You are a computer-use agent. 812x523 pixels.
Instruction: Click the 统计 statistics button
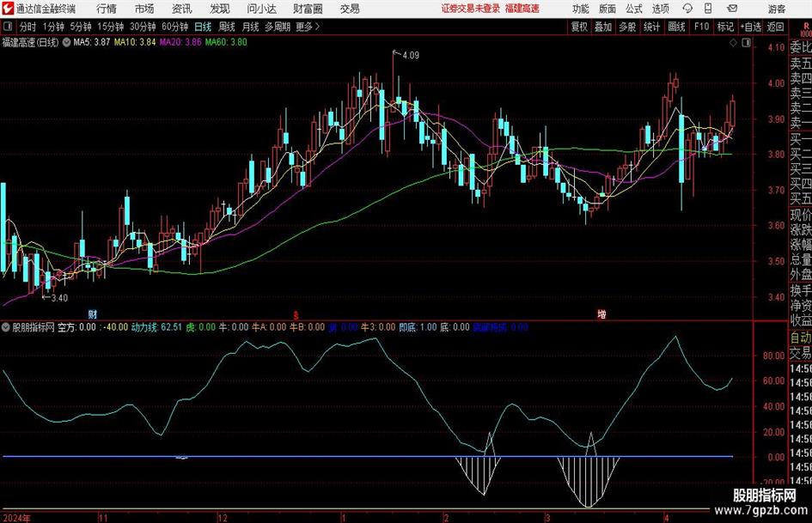(x=651, y=27)
